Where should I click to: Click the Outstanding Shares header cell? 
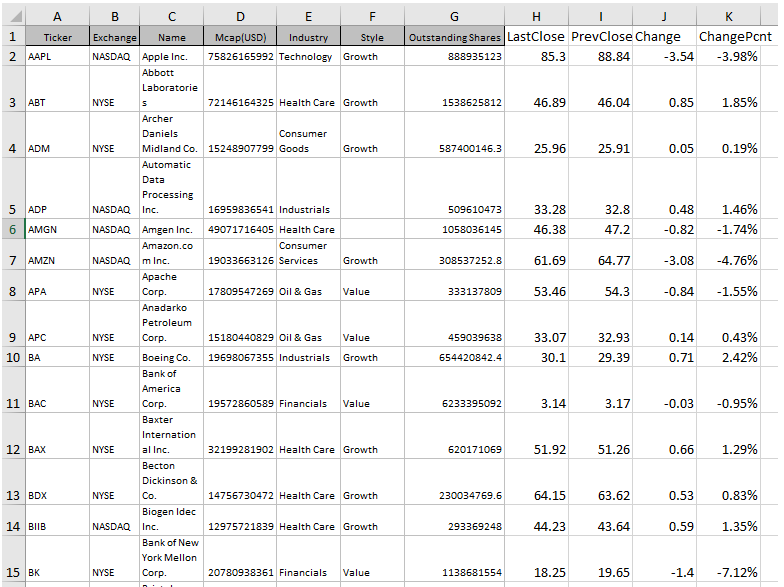click(x=455, y=37)
